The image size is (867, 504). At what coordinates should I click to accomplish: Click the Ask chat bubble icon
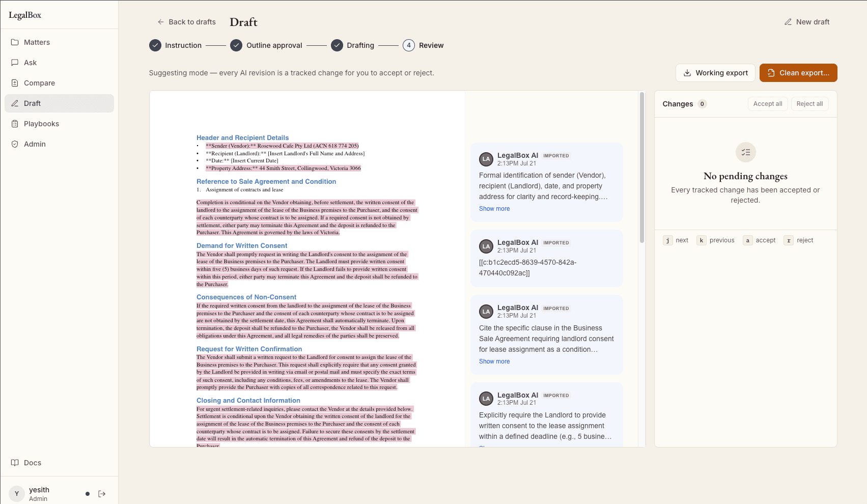15,63
